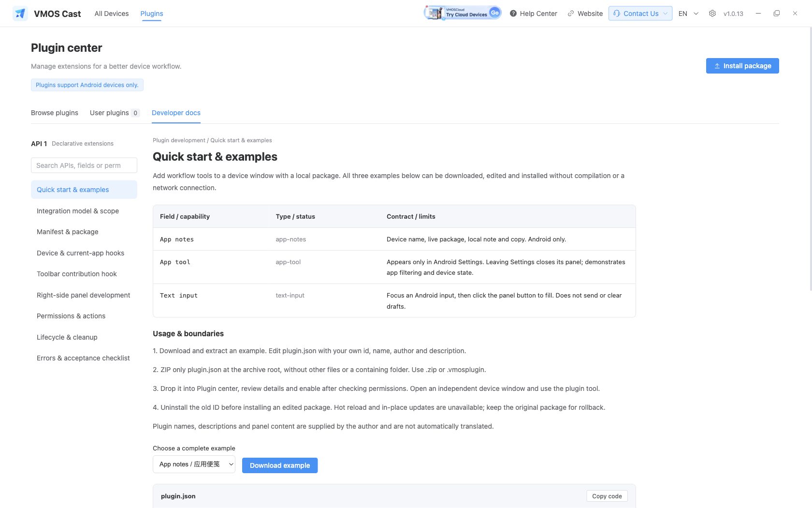Click the v1.0.13 version label
The width and height of the screenshot is (812, 508).
[x=733, y=14]
